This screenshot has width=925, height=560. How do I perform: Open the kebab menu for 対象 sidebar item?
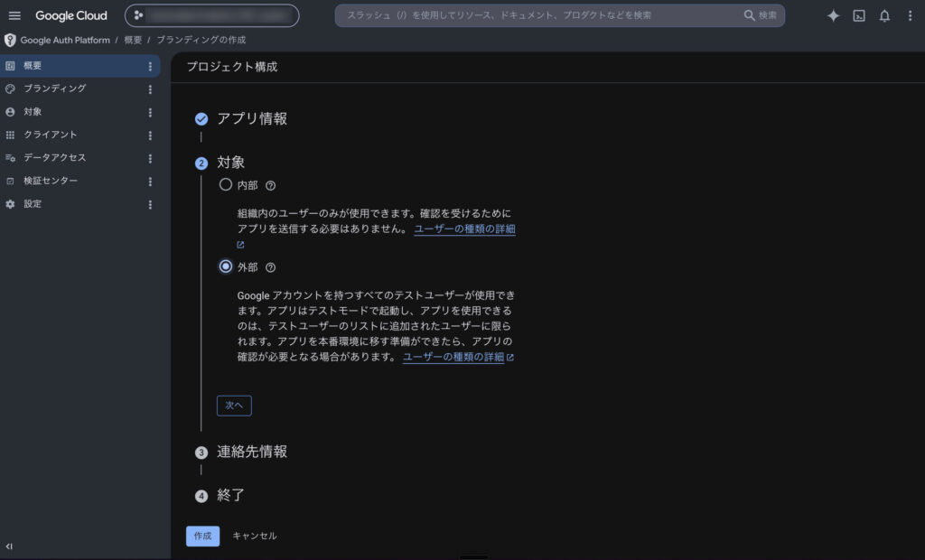(x=150, y=112)
